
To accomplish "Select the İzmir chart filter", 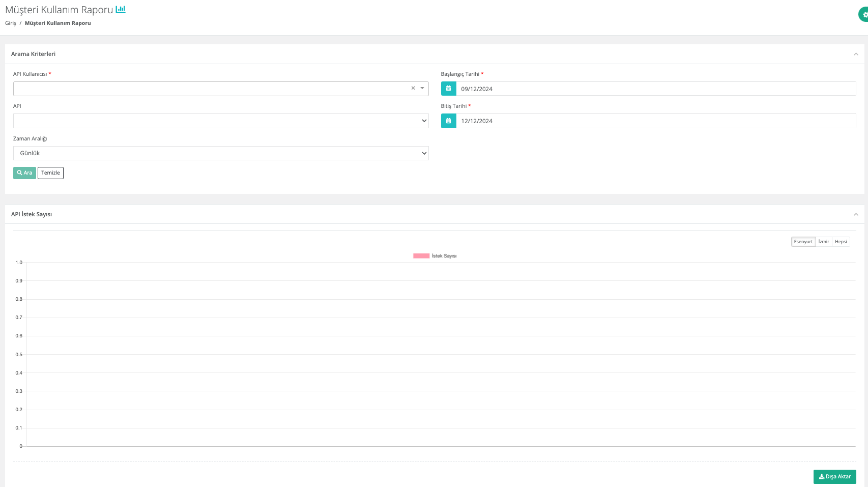I will (824, 242).
